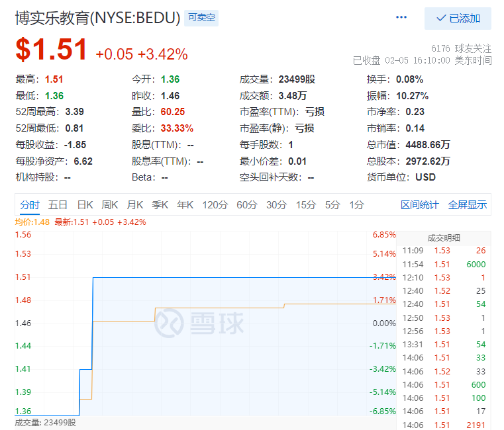Viewport: 504px width, 430px height.
Task: Select the 年K yearly chart tab
Action: (x=185, y=205)
